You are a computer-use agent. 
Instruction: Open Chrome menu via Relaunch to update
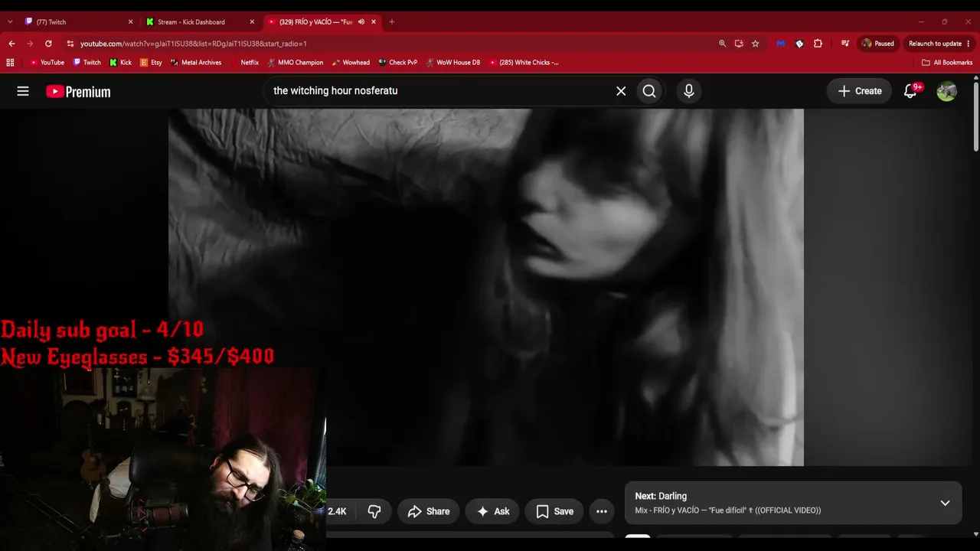(939, 44)
